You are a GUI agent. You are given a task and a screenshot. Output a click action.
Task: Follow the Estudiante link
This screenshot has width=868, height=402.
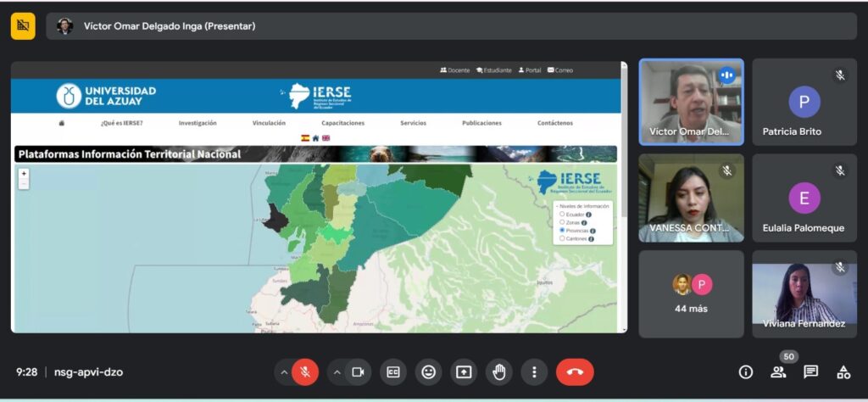494,70
